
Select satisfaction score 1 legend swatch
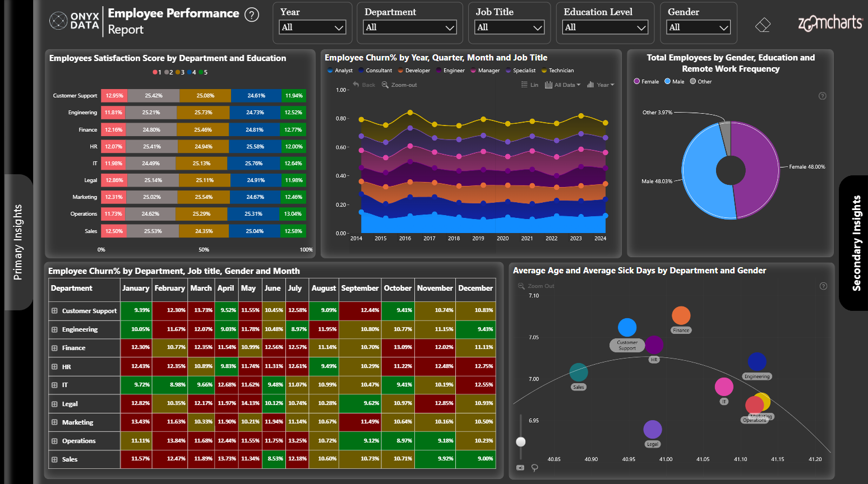[x=155, y=72]
